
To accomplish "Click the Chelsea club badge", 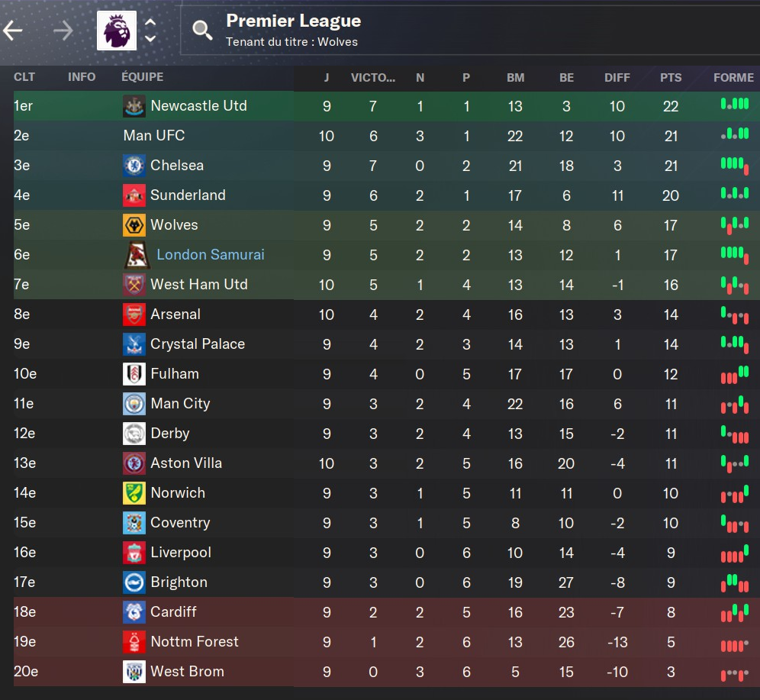I will [x=134, y=166].
